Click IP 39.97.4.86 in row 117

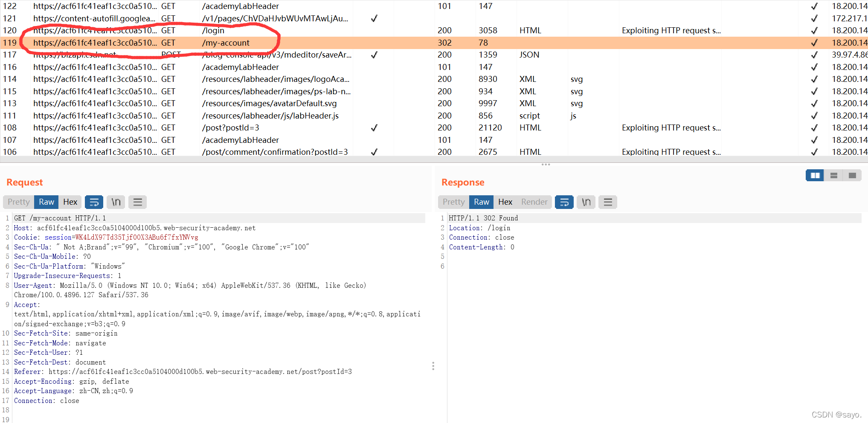[x=850, y=55]
